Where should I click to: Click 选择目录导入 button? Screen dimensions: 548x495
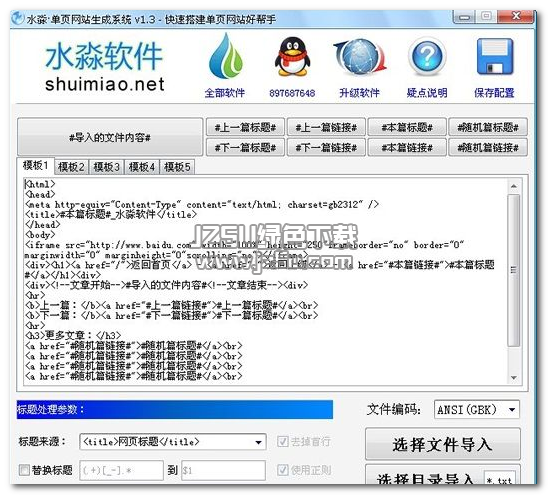click(x=424, y=476)
